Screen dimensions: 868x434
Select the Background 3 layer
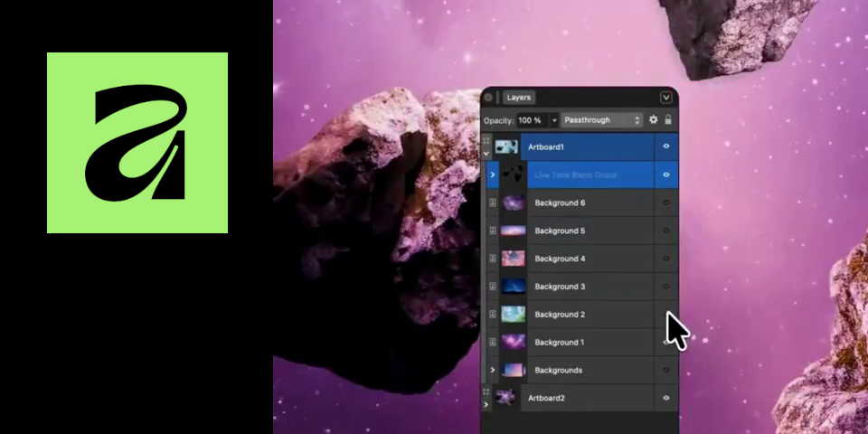click(561, 287)
